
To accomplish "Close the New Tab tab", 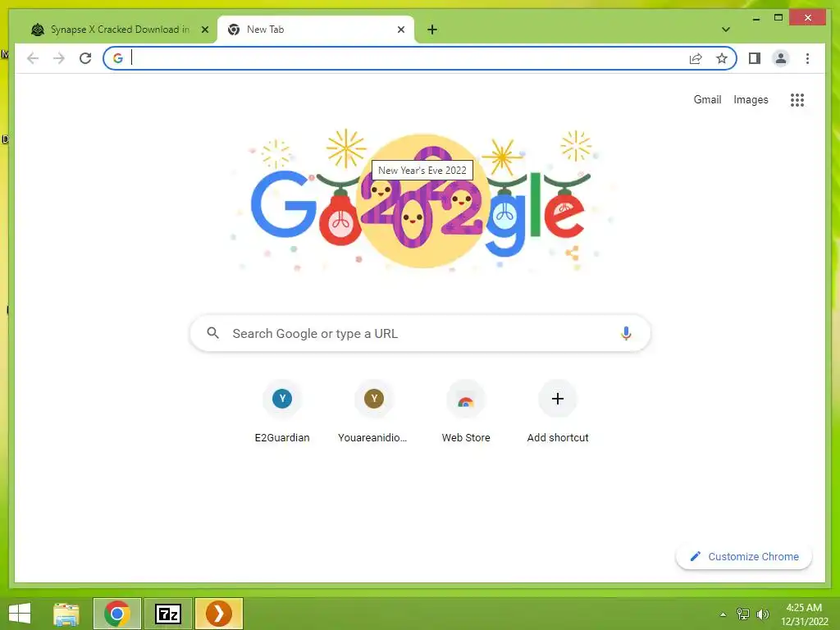I will [400, 30].
